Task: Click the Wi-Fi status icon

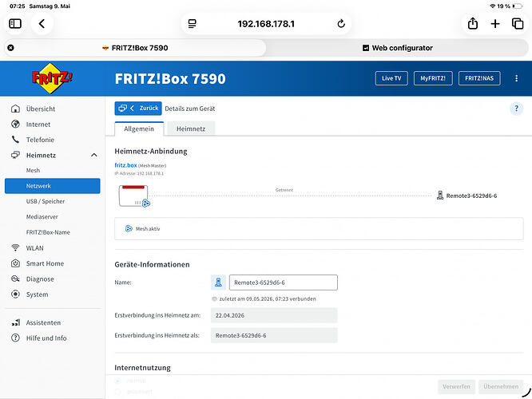Action: [x=493, y=6]
